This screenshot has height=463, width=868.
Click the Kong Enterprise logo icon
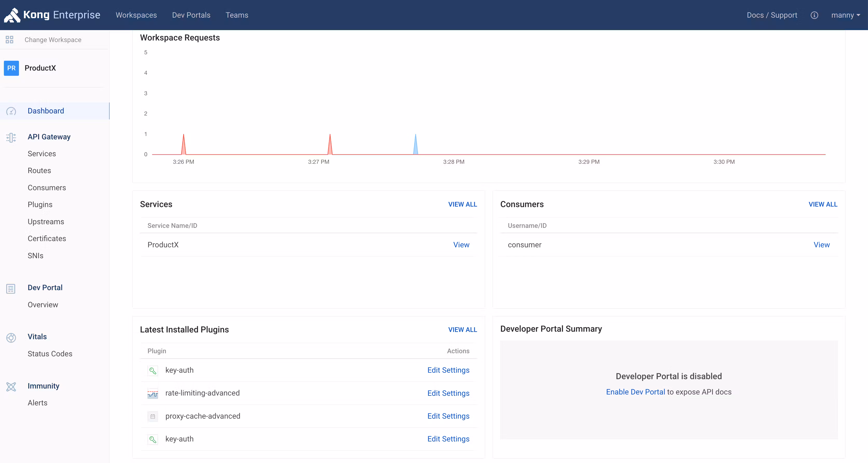(12, 15)
